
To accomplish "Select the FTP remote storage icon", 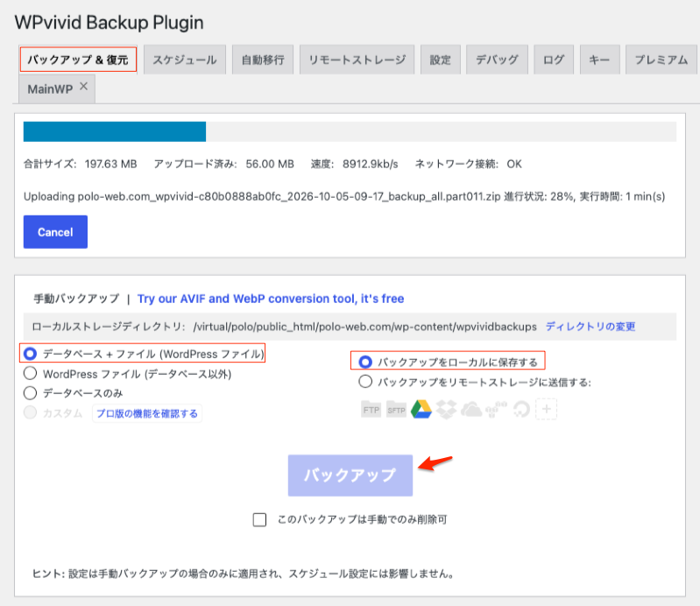I will [x=371, y=410].
